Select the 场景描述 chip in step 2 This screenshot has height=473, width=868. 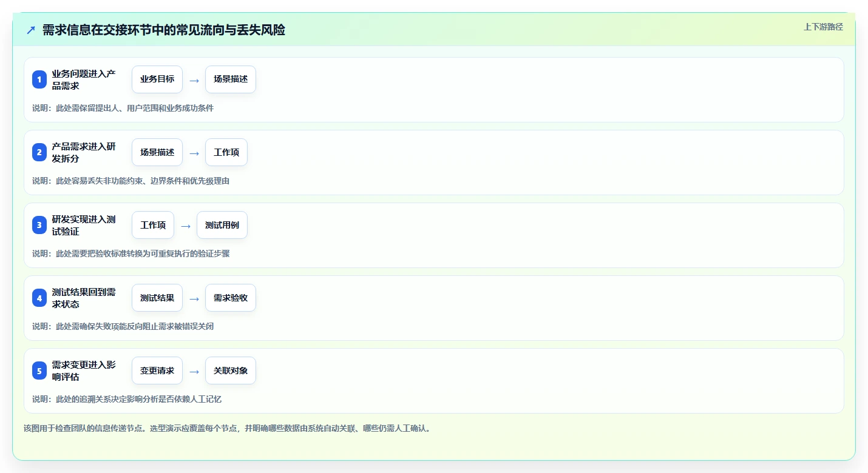coord(157,152)
